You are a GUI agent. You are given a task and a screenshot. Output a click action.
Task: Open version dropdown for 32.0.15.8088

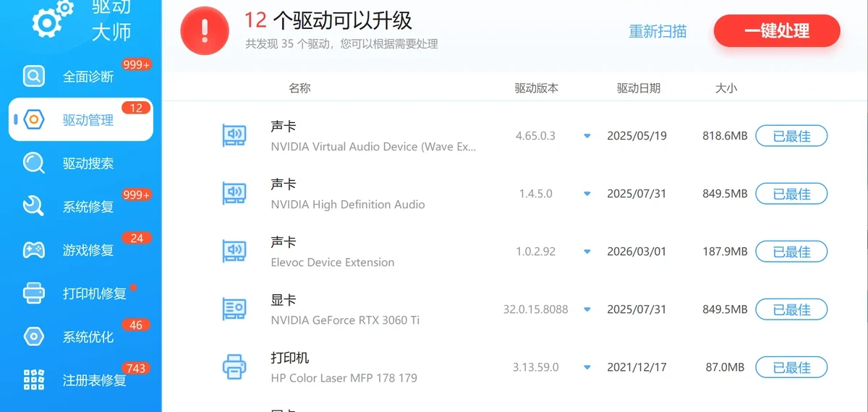click(587, 309)
